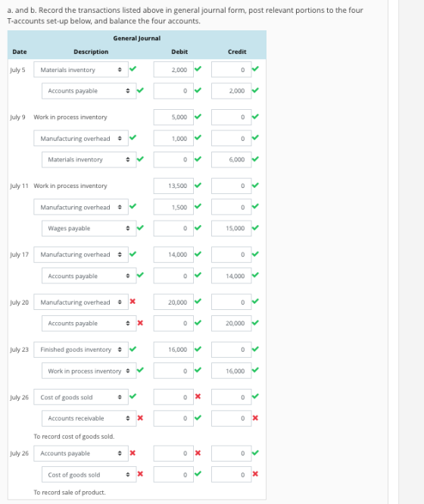Click the July 9 debit field showing 5,000
This screenshot has height=504, width=424.
coord(173,117)
